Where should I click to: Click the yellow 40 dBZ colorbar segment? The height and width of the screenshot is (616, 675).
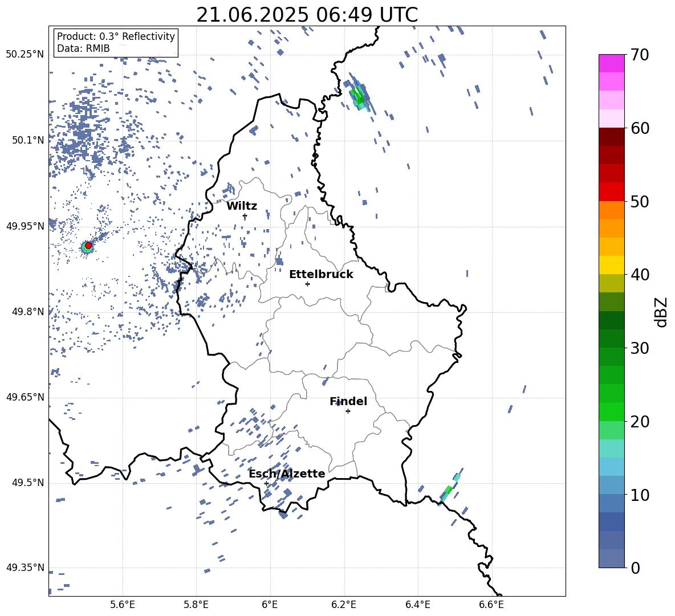tap(611, 265)
